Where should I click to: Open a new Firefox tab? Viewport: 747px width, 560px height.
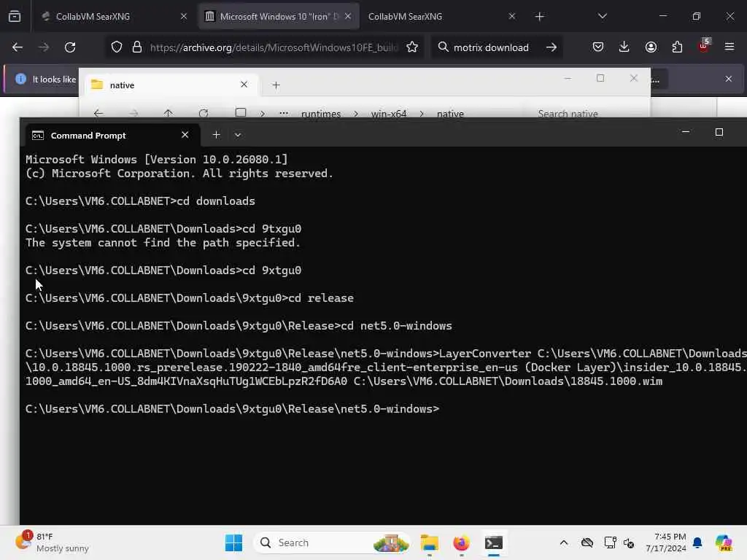[x=539, y=17]
